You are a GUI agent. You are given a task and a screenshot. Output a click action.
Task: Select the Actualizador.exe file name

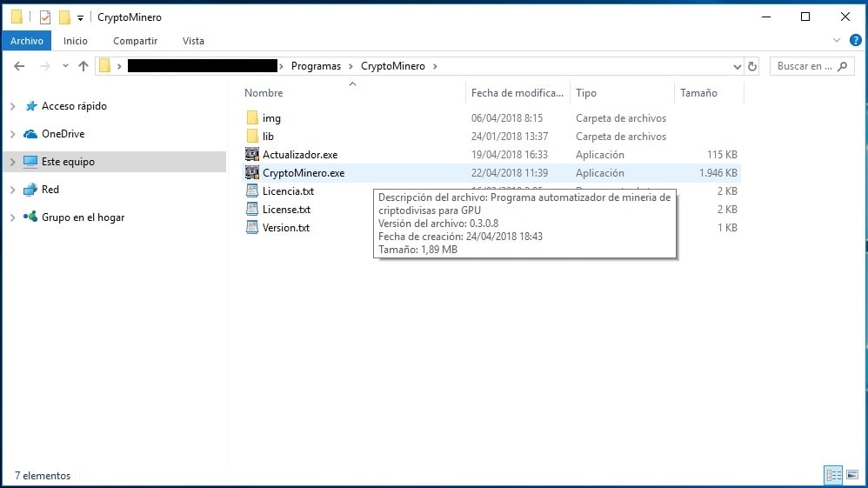tap(300, 155)
